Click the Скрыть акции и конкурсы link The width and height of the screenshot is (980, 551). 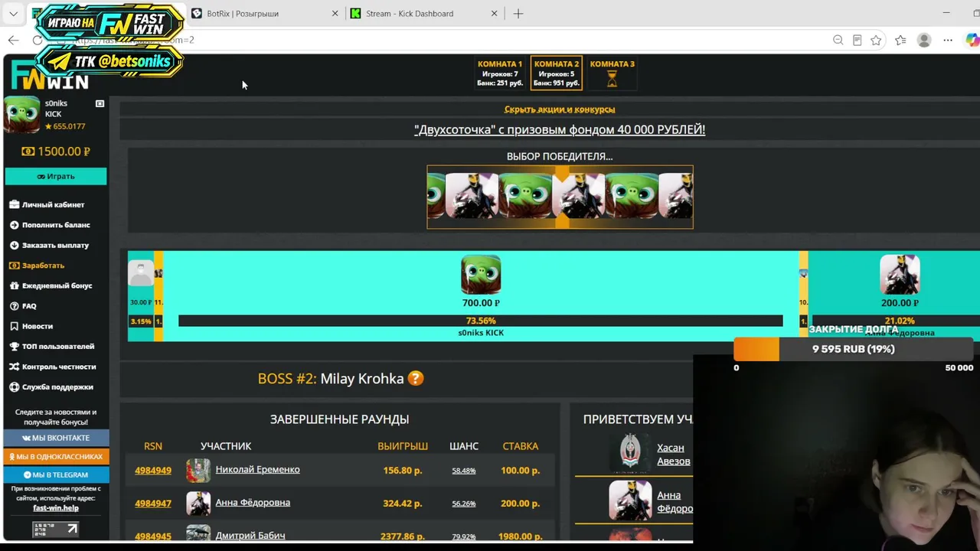[x=560, y=109]
